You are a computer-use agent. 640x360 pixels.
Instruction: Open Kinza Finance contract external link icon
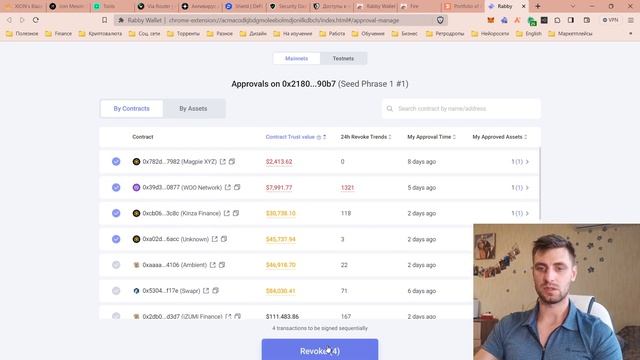227,213
